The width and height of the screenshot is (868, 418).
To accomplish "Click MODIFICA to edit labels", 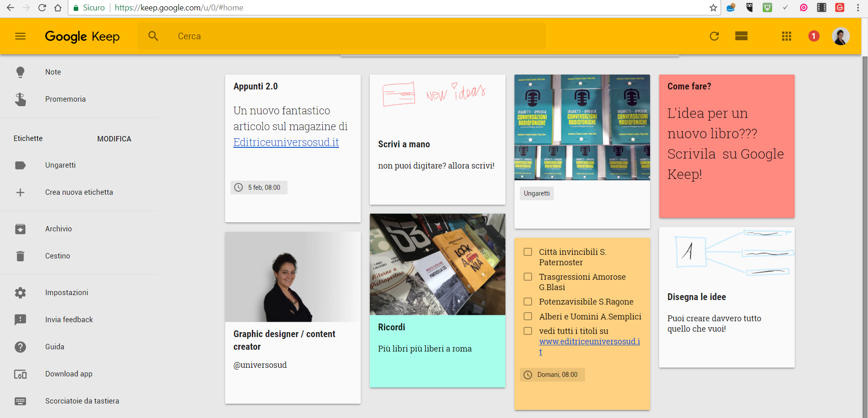I will (x=114, y=139).
